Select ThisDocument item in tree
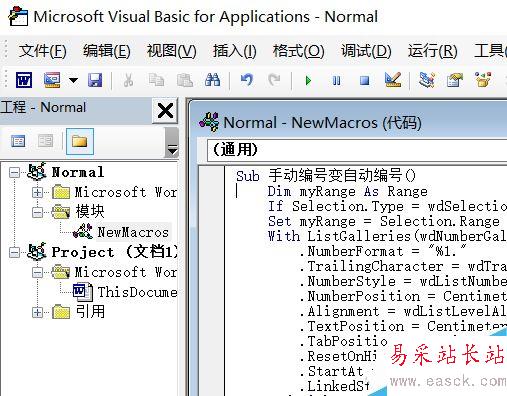The height and width of the screenshot is (396, 507). (137, 292)
